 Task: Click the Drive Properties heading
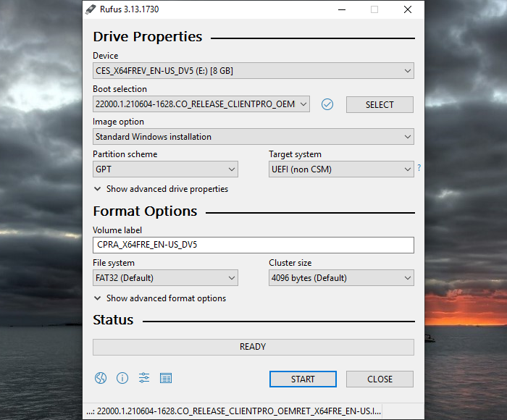coord(148,37)
